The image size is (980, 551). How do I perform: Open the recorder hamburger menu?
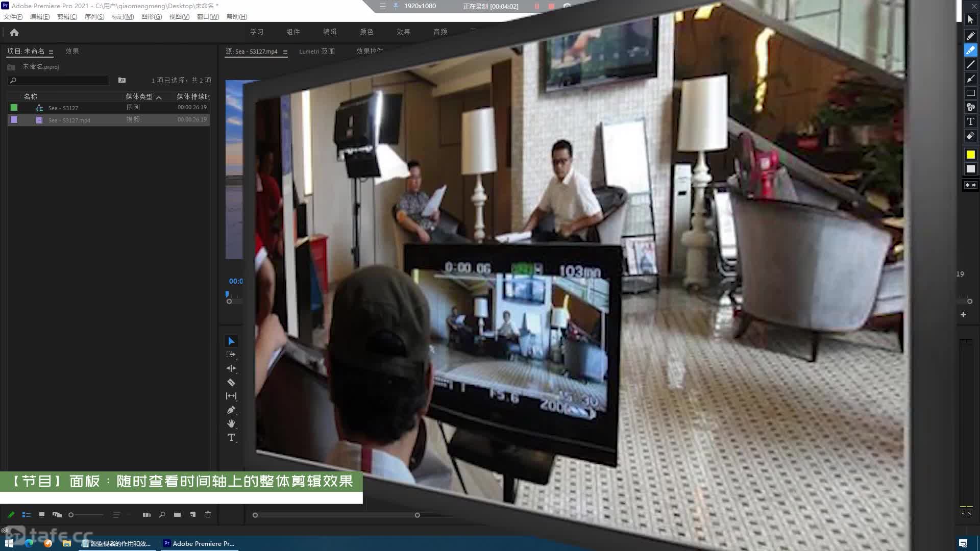tap(383, 6)
